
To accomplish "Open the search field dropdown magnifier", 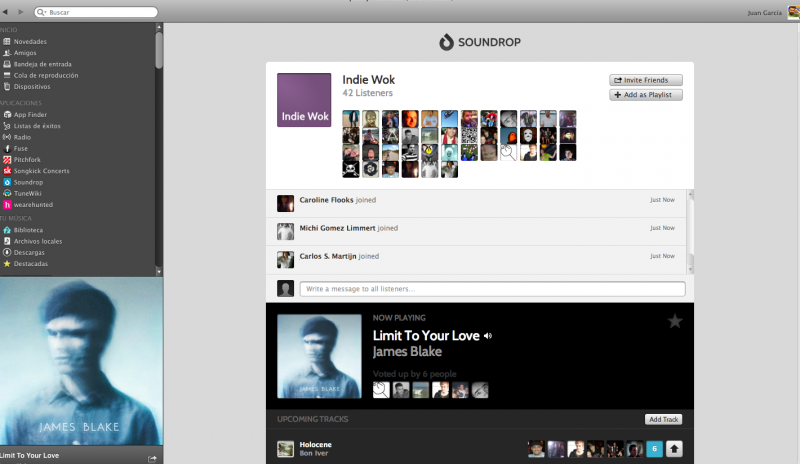I will coord(41,12).
